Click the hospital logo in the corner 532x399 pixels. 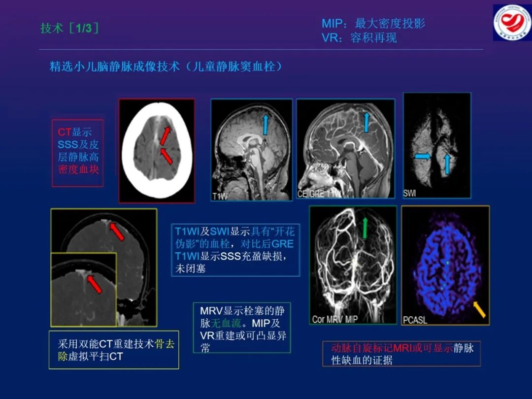pyautogui.click(x=512, y=23)
